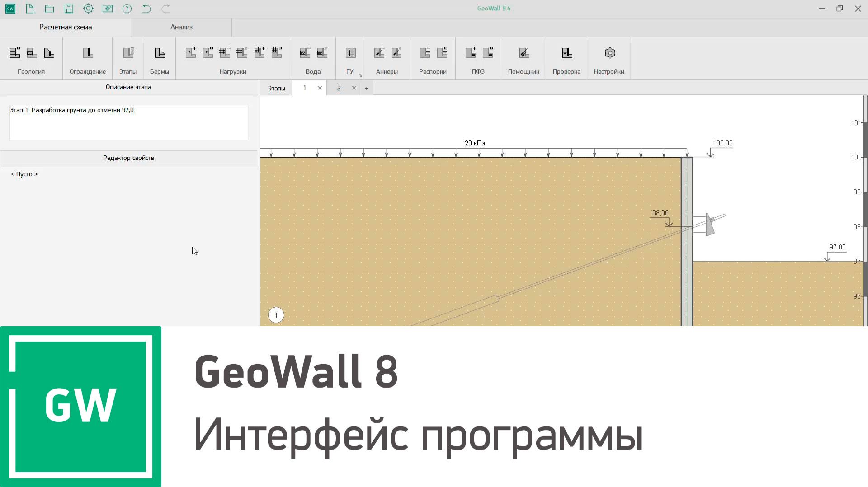This screenshot has width=868, height=487.
Task: Open the Вода add-water tool
Action: (x=305, y=53)
